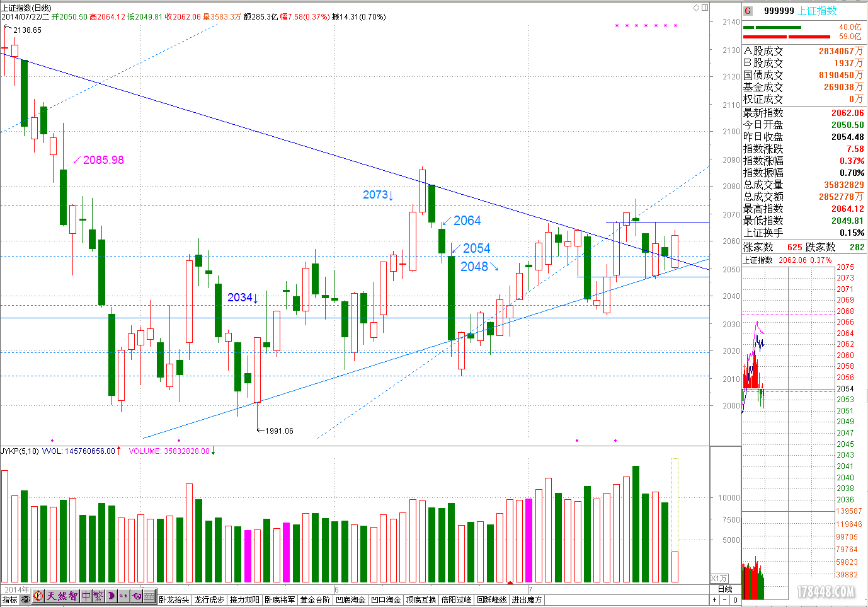Click the B股成交 row

[804, 63]
